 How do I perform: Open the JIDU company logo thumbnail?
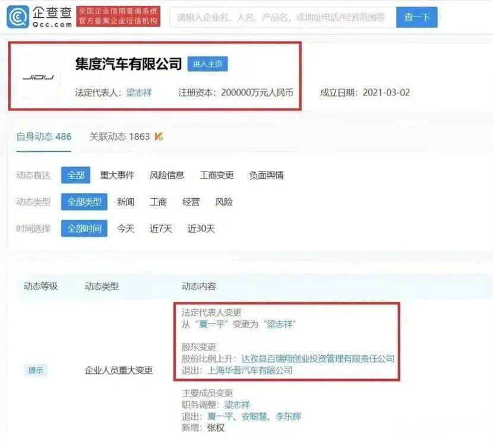(x=39, y=77)
